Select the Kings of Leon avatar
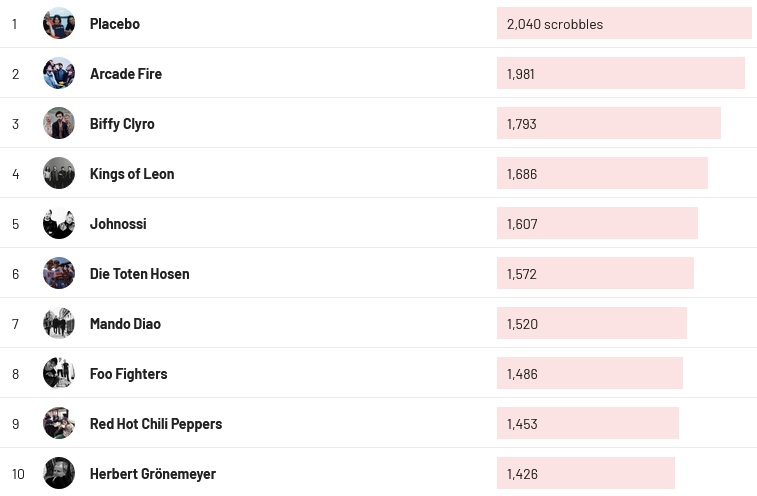The image size is (757, 496). point(59,173)
